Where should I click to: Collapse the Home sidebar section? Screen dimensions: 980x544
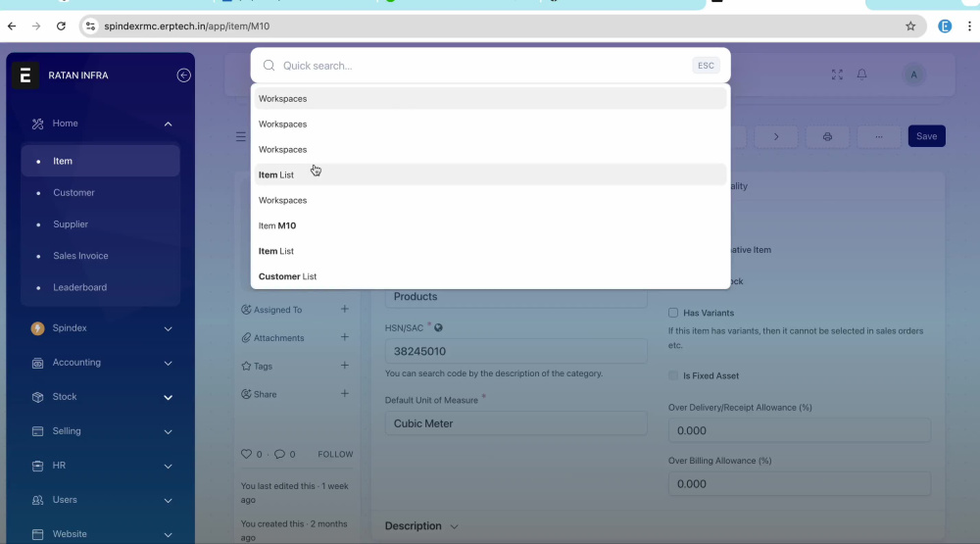[x=169, y=124]
